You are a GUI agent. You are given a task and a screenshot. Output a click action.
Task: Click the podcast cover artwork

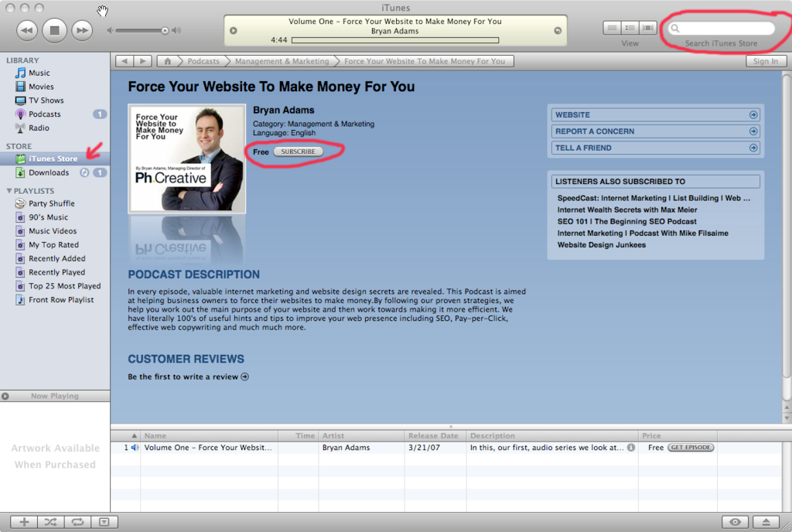187,159
